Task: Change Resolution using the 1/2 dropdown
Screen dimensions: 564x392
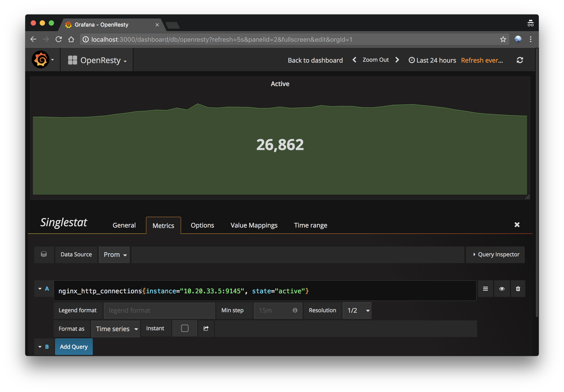Action: (x=357, y=310)
